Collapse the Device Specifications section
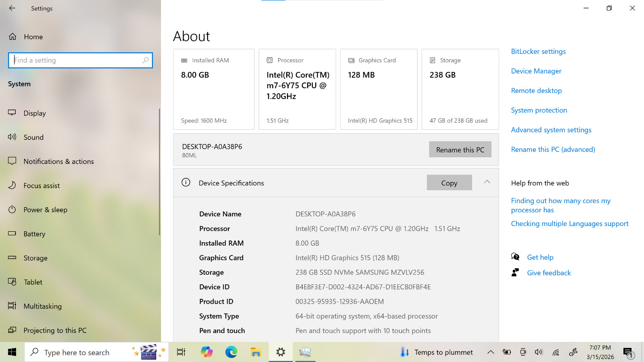Viewport: 644px width, 362px height. (487, 182)
